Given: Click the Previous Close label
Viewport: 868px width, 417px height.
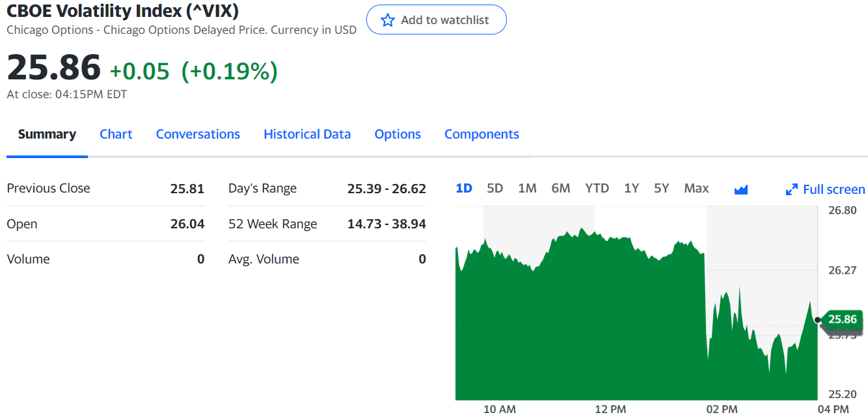Looking at the screenshot, I should click(x=48, y=188).
